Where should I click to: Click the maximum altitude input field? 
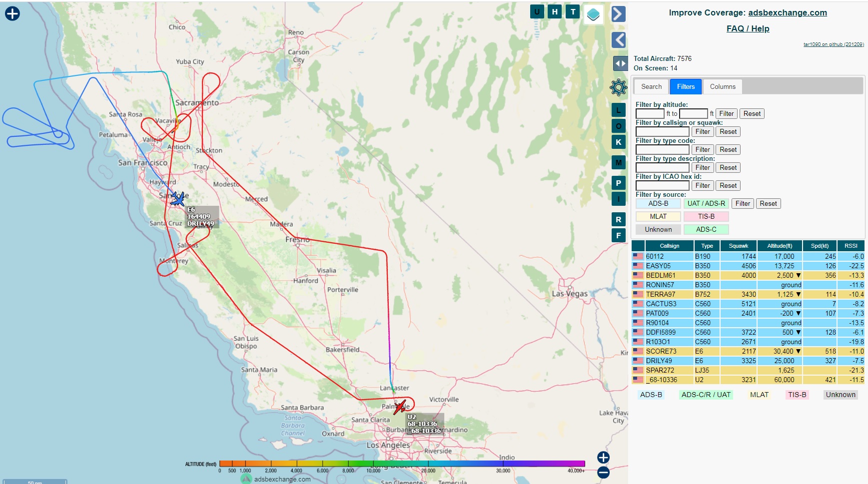coord(694,114)
